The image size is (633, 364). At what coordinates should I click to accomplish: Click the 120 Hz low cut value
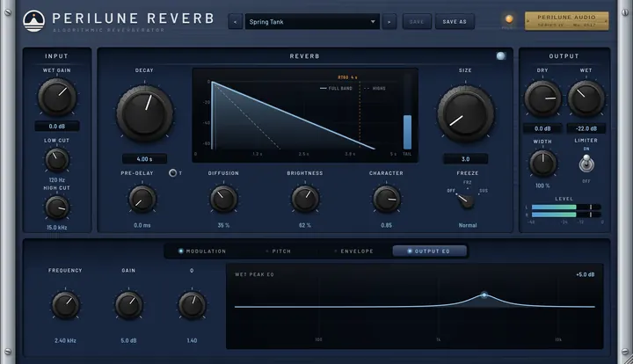coord(57,180)
